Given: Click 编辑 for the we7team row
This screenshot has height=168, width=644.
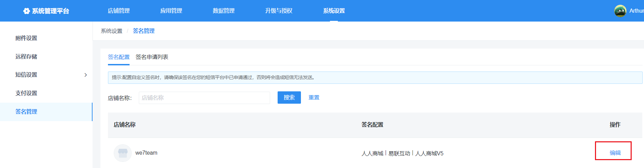Looking at the screenshot, I should click(x=615, y=153).
